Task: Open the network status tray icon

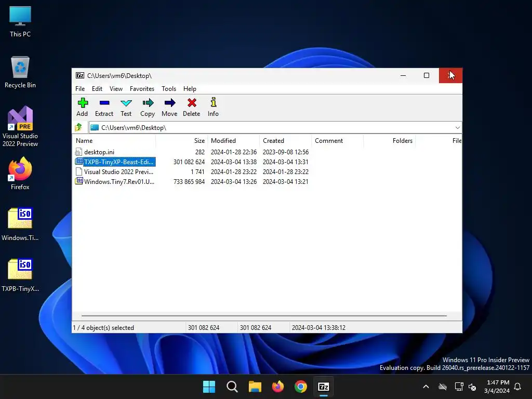Action: point(459,387)
